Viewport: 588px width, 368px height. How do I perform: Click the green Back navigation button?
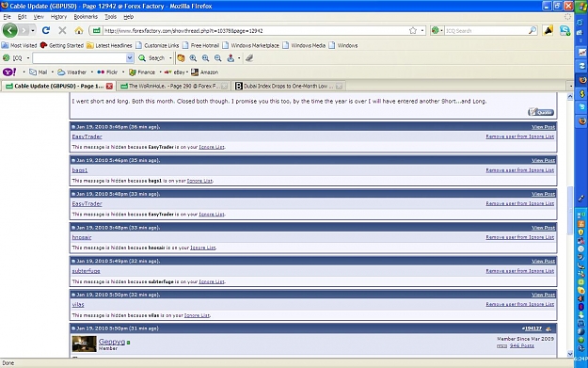(10, 30)
